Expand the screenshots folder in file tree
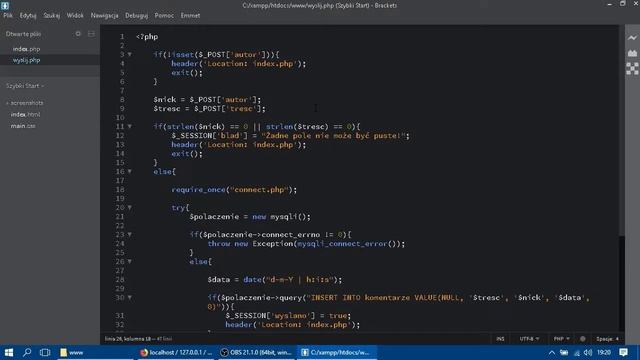The image size is (640, 360). (x=25, y=103)
